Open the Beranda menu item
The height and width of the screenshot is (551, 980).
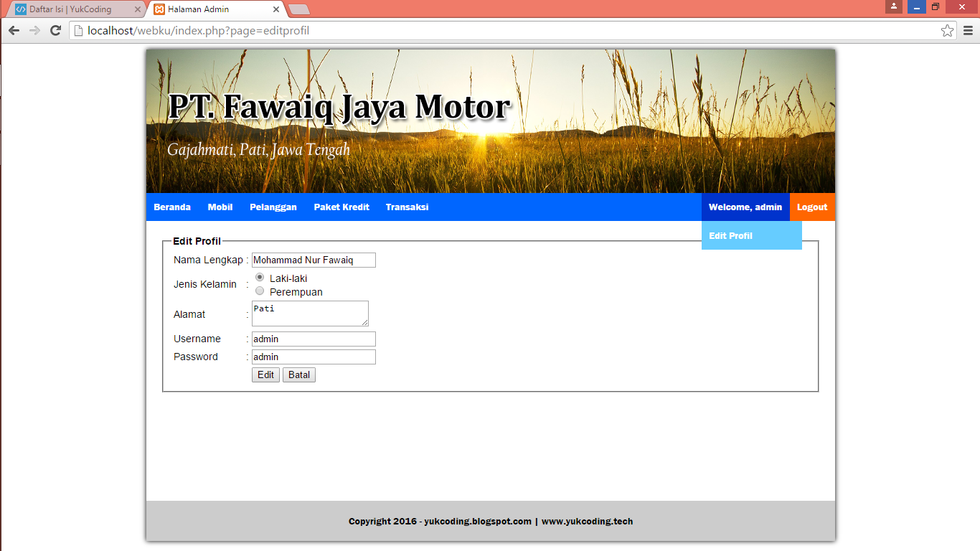pos(172,207)
